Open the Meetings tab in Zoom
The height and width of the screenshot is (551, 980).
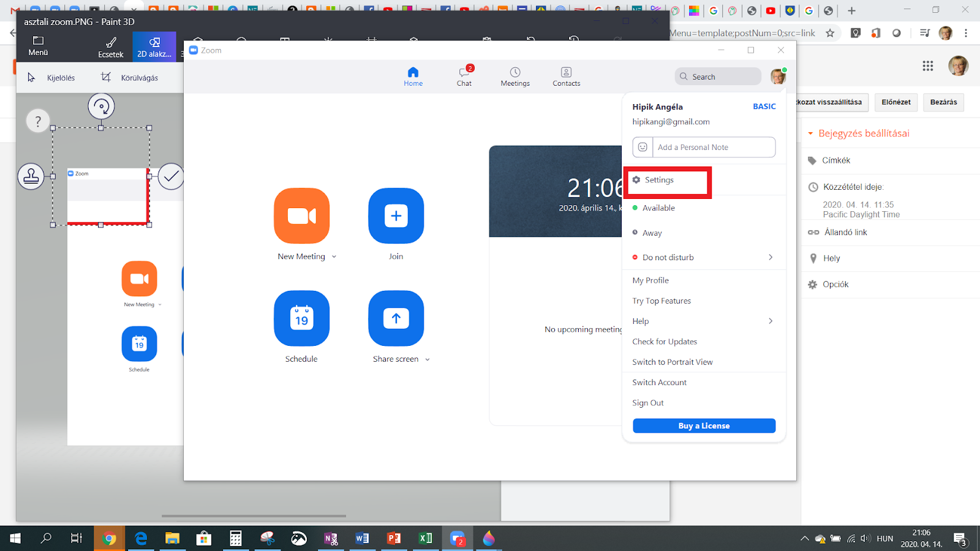pos(515,77)
